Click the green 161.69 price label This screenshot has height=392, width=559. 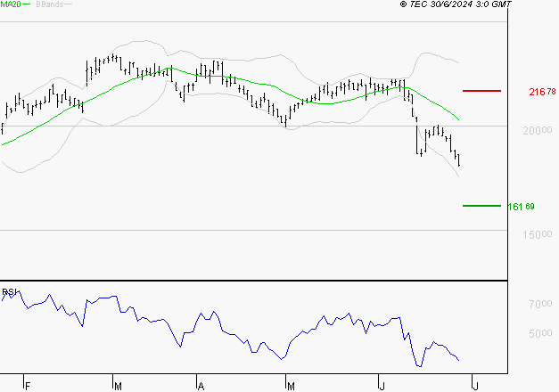522,207
